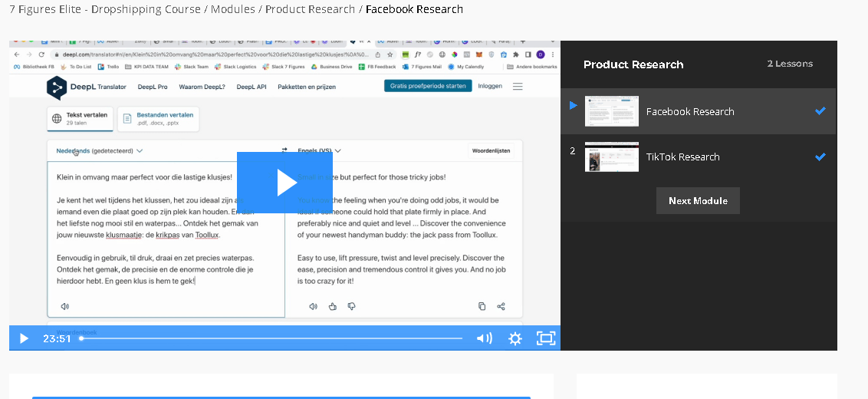Click the video progress bar track
This screenshot has width=868, height=399.
coord(272,338)
